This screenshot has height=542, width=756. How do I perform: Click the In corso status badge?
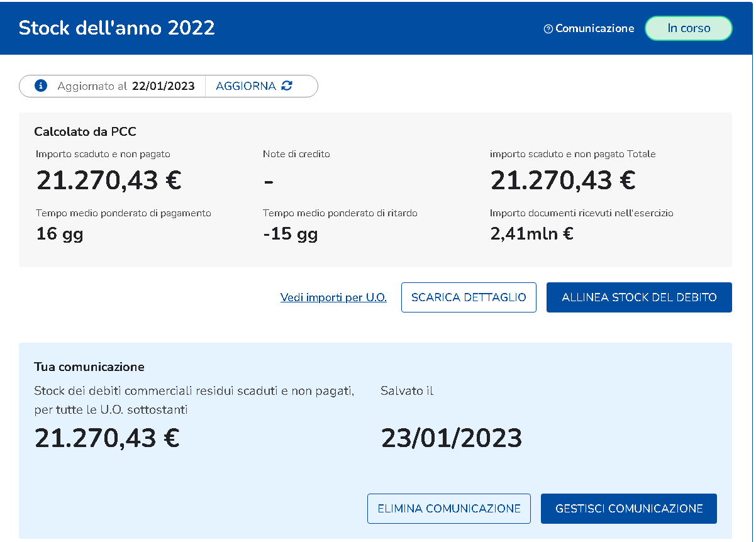click(689, 28)
